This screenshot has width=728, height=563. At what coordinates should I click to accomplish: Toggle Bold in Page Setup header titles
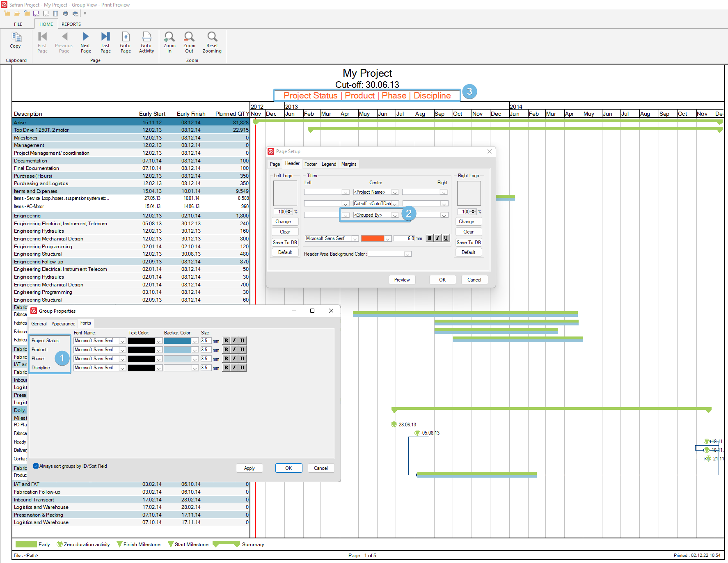pyautogui.click(x=430, y=238)
